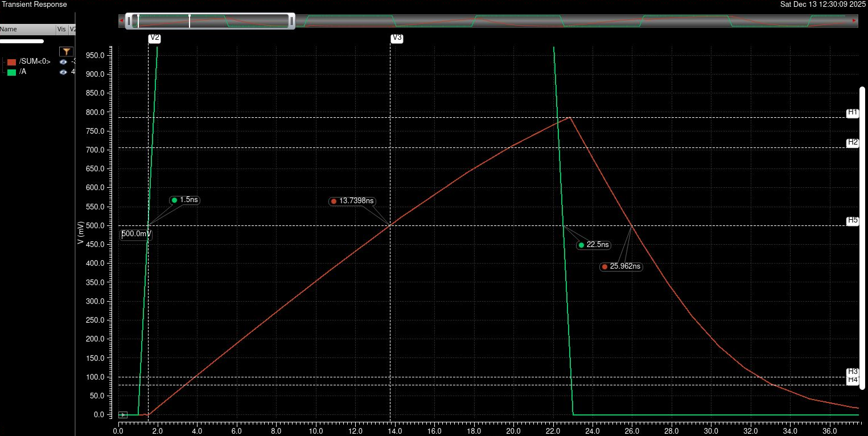Select the green dot marker labeled 1.5ns
This screenshot has height=436, width=868.
pos(174,200)
